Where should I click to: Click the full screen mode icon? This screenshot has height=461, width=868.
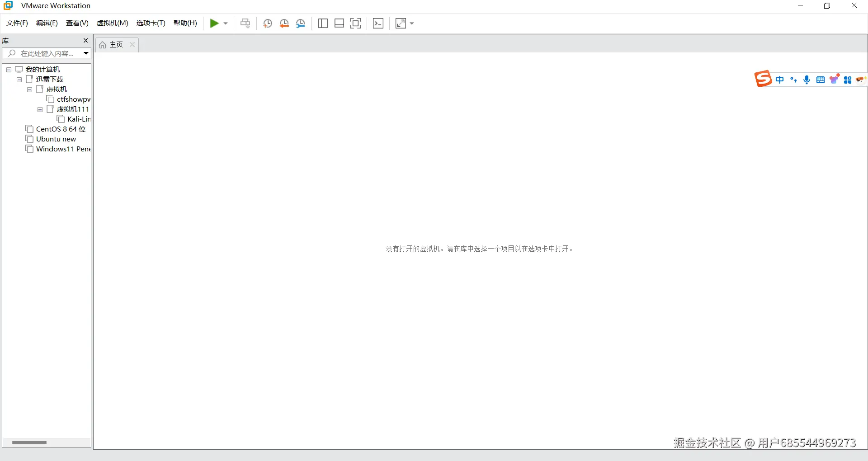click(356, 24)
